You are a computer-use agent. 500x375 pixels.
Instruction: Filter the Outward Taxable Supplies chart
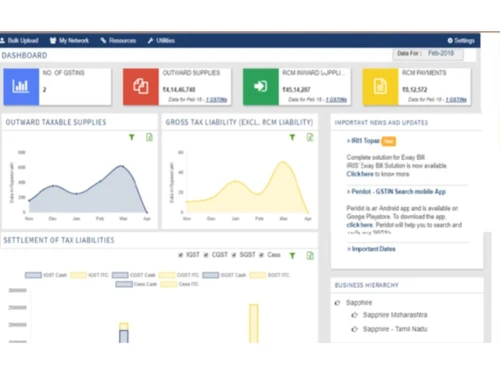pyautogui.click(x=132, y=137)
